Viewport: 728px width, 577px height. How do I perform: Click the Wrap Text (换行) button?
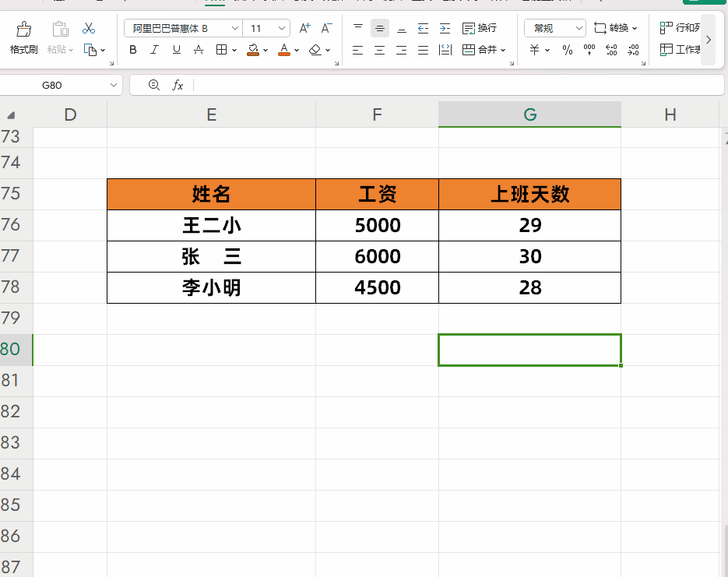click(x=480, y=28)
